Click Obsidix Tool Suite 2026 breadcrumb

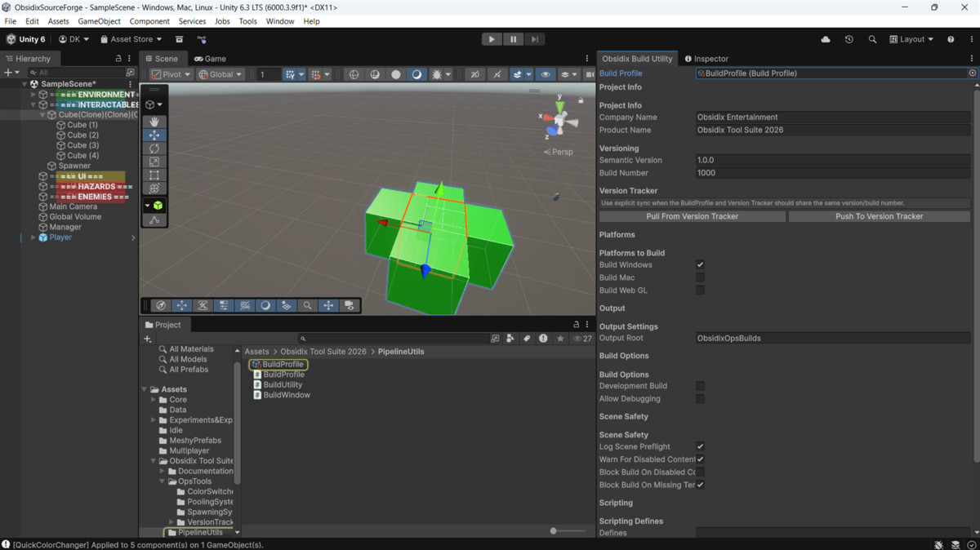click(323, 352)
